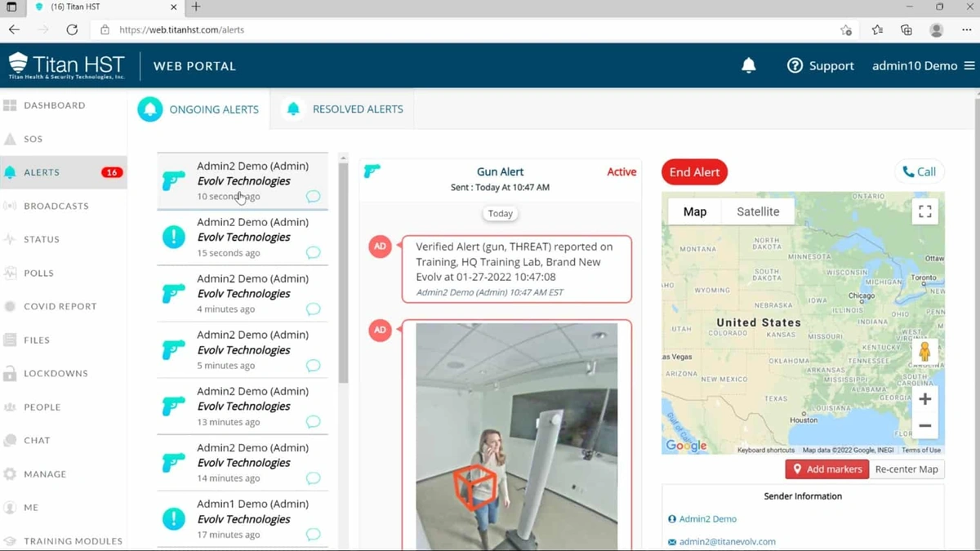Open the notification bell in the top bar
This screenshot has width=980, height=551.
[749, 65]
